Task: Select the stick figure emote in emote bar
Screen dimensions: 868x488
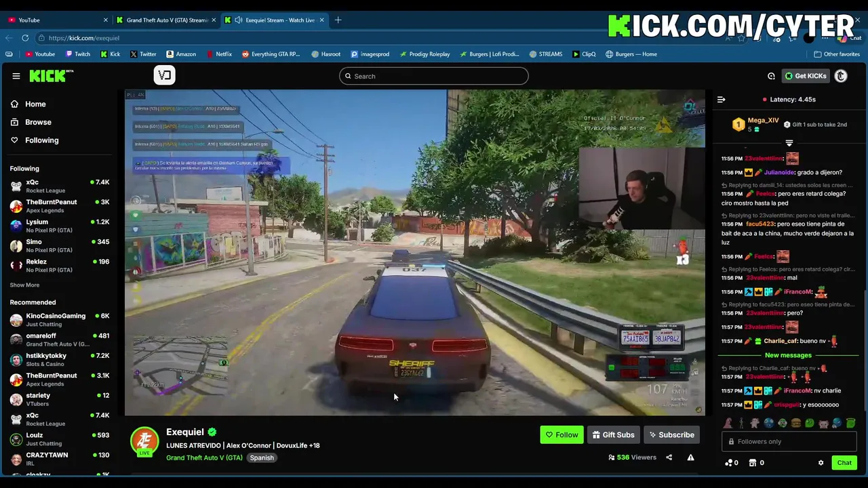Action: [741, 424]
